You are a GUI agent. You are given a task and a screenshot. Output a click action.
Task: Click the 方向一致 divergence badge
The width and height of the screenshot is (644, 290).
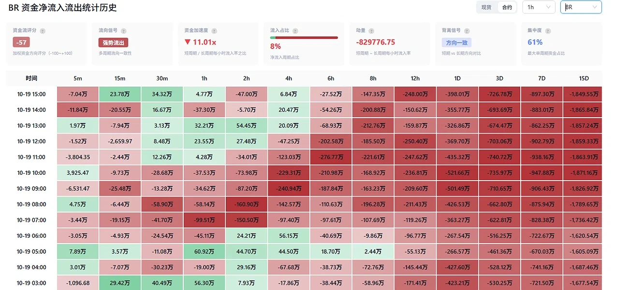[x=456, y=43]
